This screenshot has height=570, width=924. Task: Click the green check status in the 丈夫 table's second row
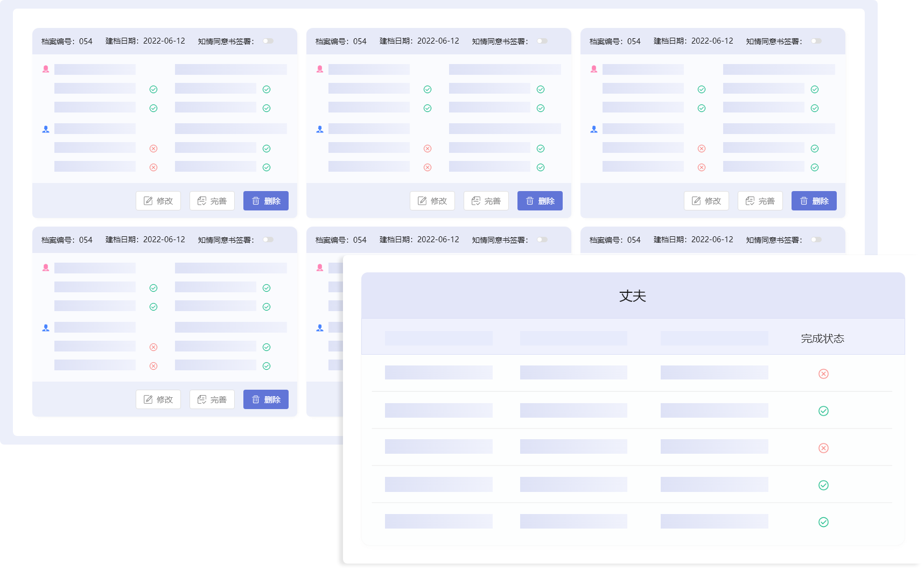click(x=823, y=411)
